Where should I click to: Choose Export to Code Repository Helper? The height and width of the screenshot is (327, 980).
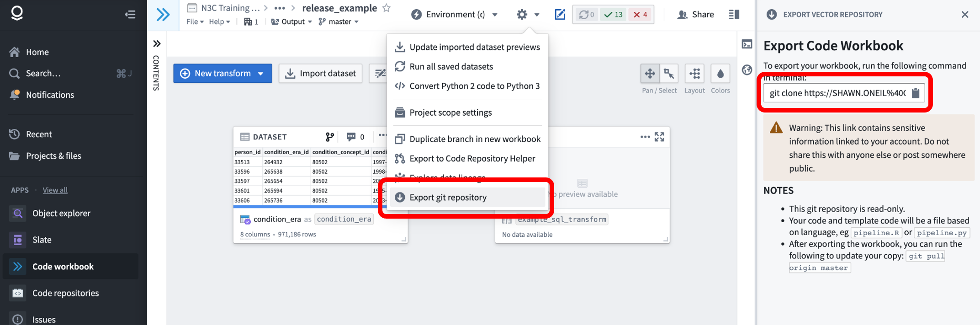pos(467,159)
